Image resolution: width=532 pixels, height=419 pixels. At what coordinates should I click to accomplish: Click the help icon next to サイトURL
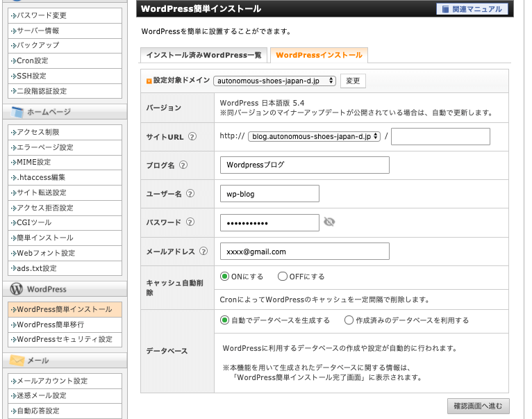[x=192, y=137]
